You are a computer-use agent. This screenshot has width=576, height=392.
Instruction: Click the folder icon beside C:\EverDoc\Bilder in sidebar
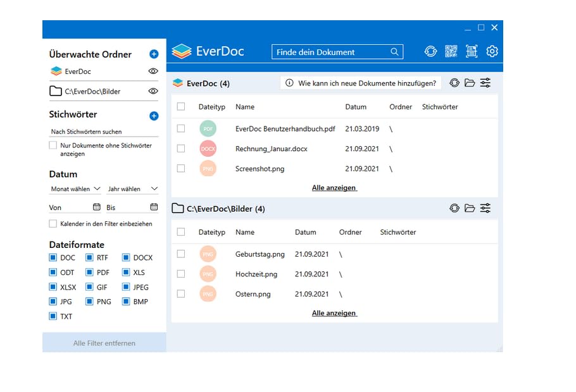(56, 91)
